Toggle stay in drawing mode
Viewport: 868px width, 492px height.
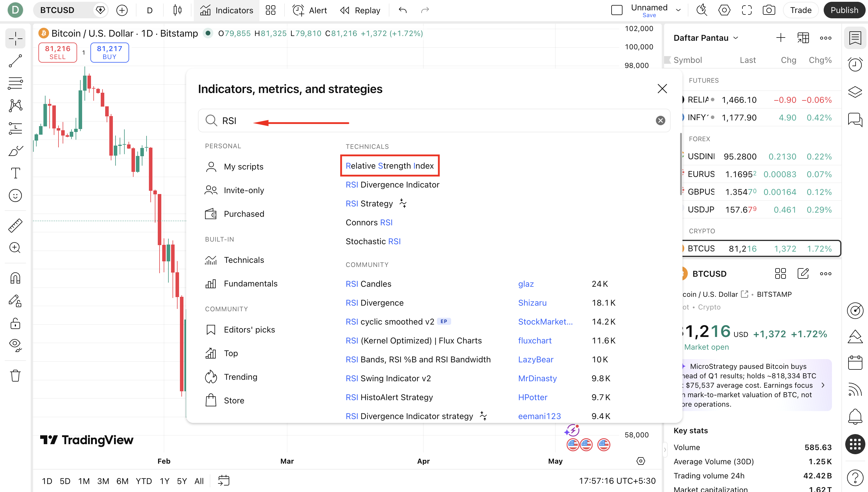[x=15, y=301]
